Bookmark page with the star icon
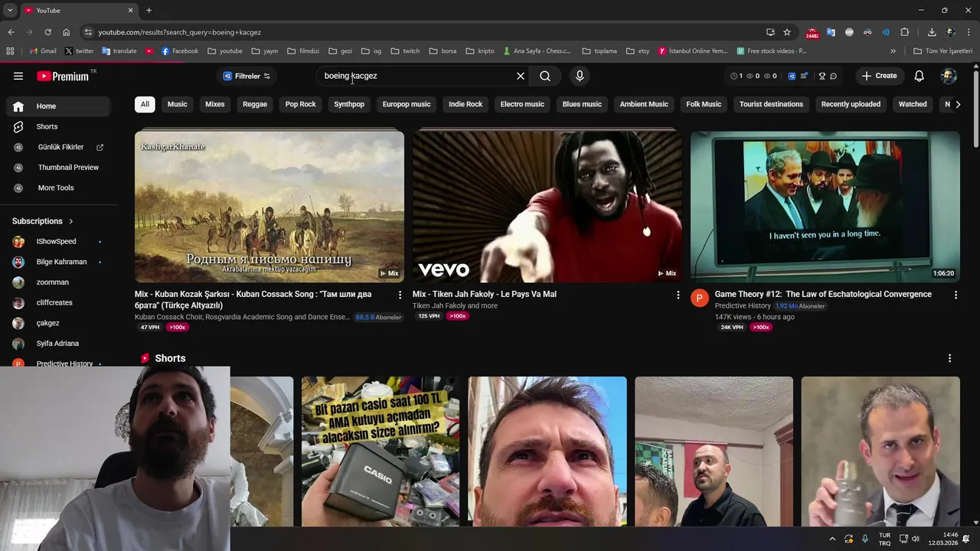 pos(787,32)
